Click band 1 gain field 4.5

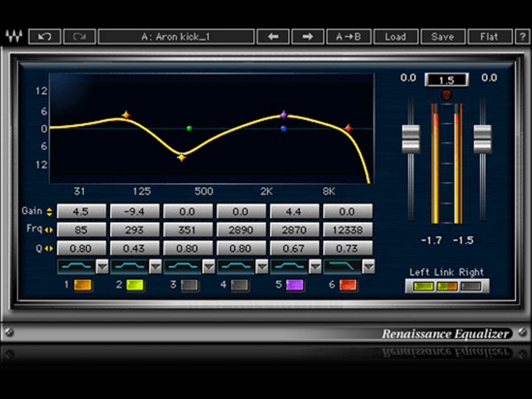pyautogui.click(x=81, y=212)
